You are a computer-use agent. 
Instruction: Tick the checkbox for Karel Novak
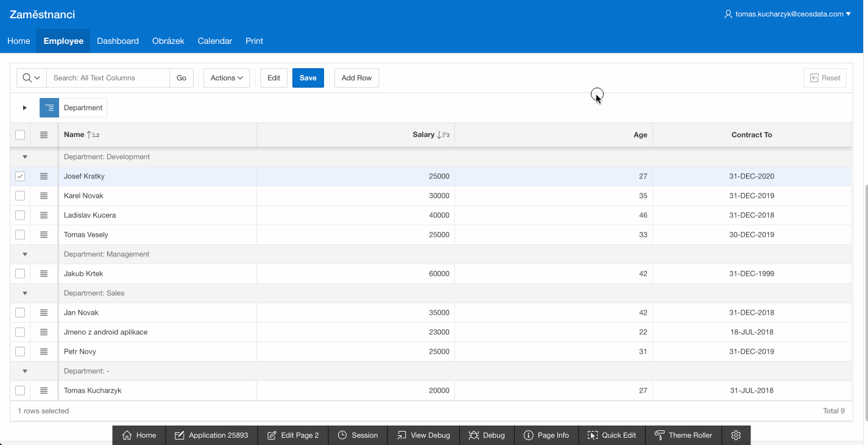click(x=20, y=196)
